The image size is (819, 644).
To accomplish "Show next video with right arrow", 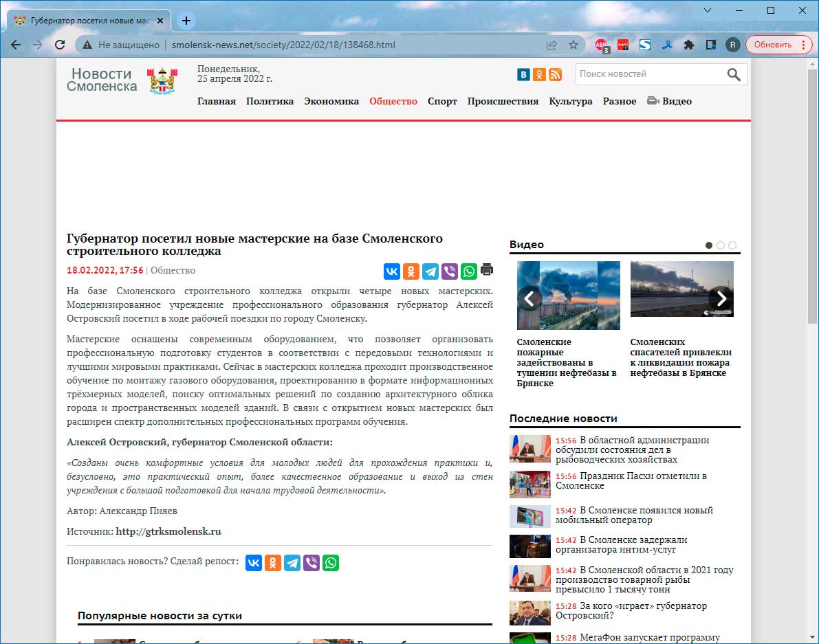I will point(721,298).
